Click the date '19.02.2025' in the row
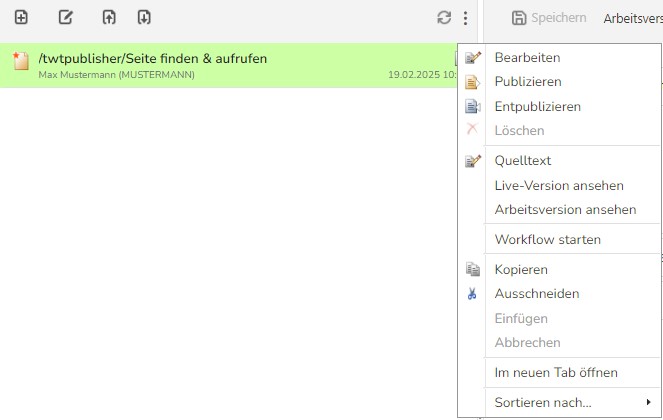 pyautogui.click(x=414, y=75)
